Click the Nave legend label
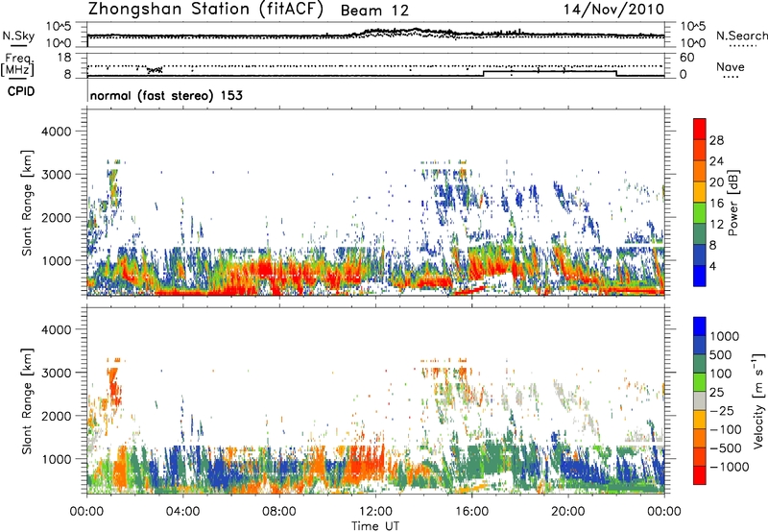768x532 pixels. [x=731, y=67]
